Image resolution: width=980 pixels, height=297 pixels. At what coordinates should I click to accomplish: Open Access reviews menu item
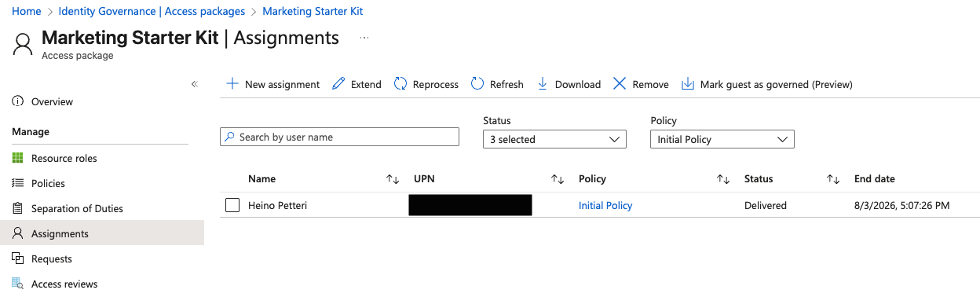(64, 284)
